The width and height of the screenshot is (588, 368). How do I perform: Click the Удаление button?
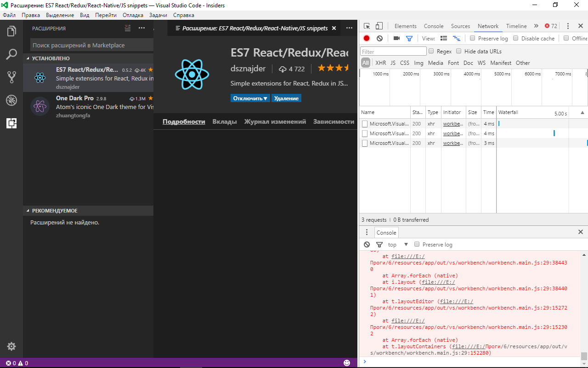point(286,98)
